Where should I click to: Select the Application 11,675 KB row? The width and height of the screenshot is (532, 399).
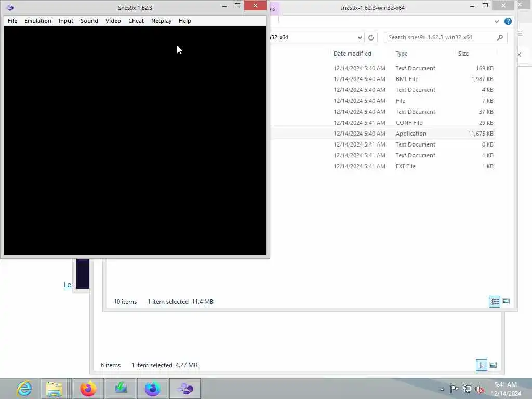coord(383,134)
